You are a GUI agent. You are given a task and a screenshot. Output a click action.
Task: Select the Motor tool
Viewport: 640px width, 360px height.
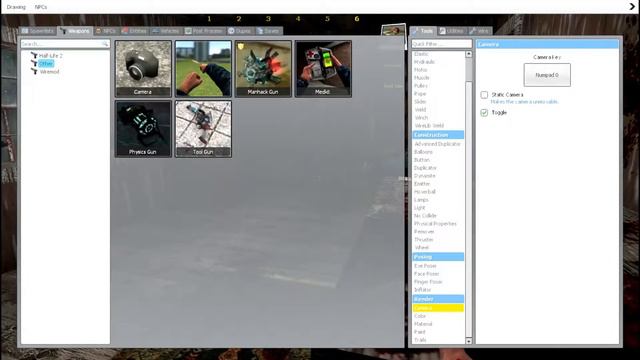coord(420,70)
